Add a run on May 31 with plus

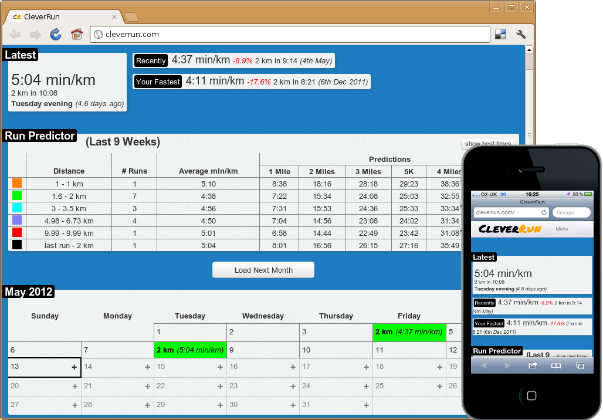click(x=366, y=405)
